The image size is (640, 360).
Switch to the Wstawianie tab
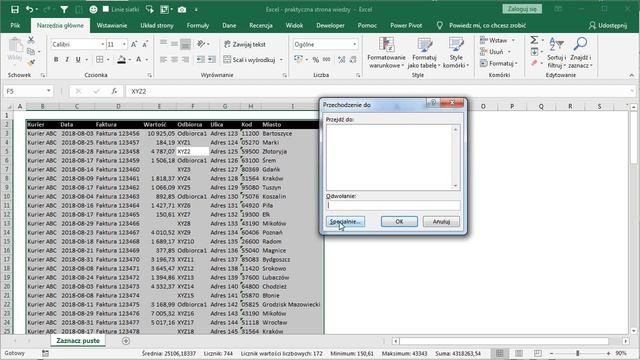point(112,25)
